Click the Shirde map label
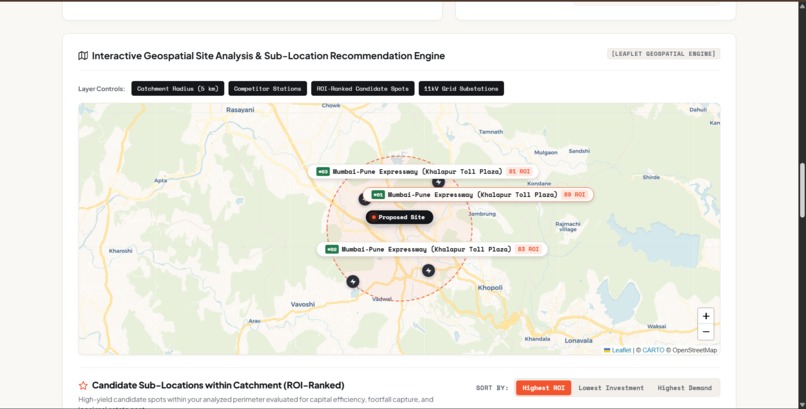The width and height of the screenshot is (806, 409). [651, 177]
